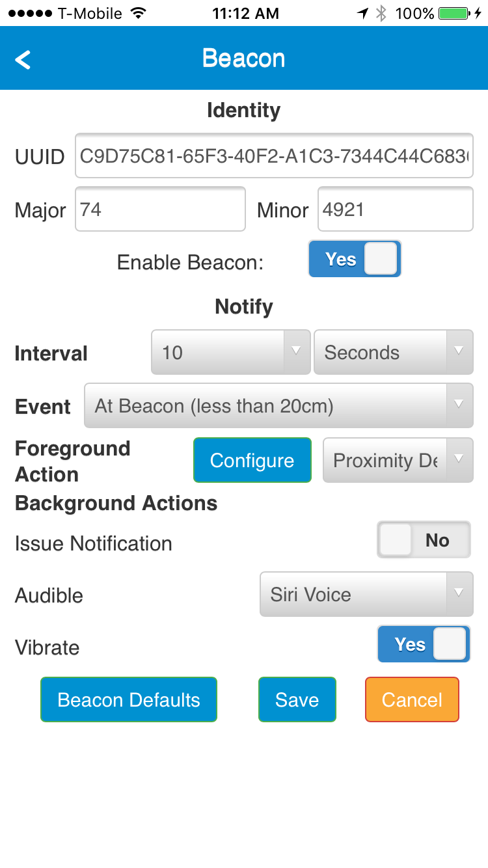Open the Audible Siri Voice dropdown
488x868 pixels.
(x=366, y=594)
